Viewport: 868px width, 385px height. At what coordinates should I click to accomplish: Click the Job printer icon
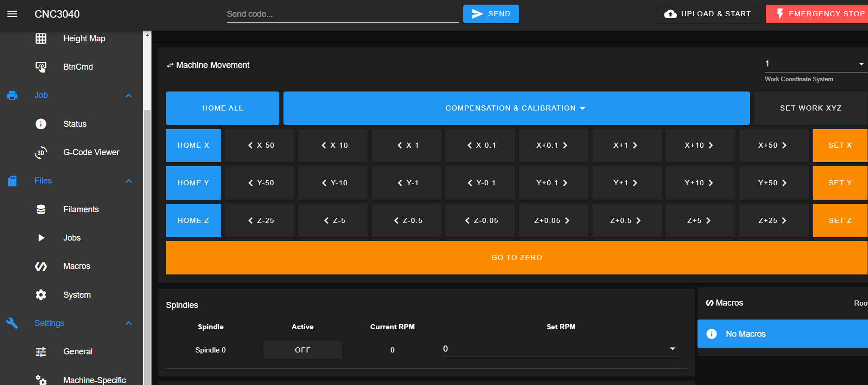(x=13, y=95)
